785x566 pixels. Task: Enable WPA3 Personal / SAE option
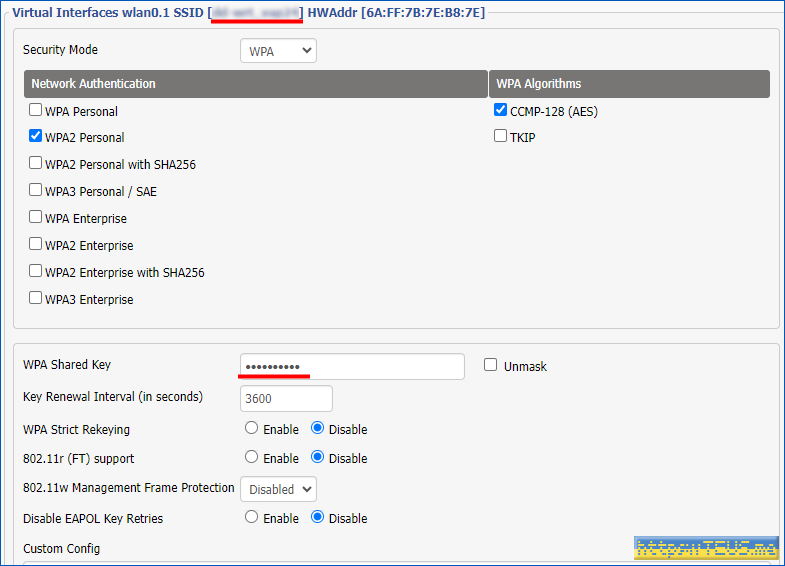(36, 191)
